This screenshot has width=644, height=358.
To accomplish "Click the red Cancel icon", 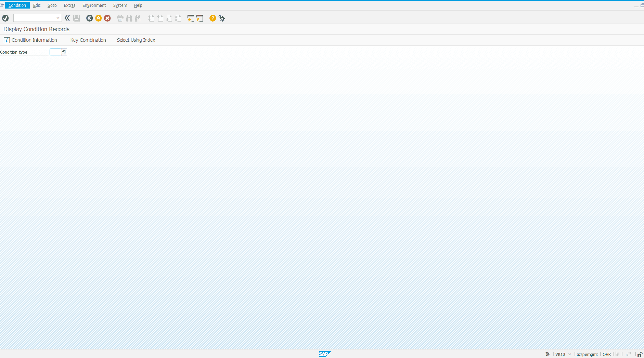I will coord(107,18).
